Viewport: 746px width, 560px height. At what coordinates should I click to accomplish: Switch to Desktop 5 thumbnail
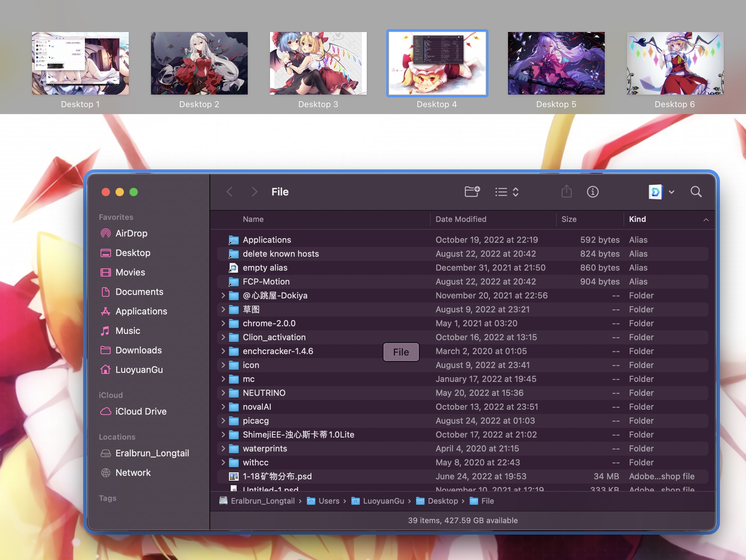tap(556, 63)
